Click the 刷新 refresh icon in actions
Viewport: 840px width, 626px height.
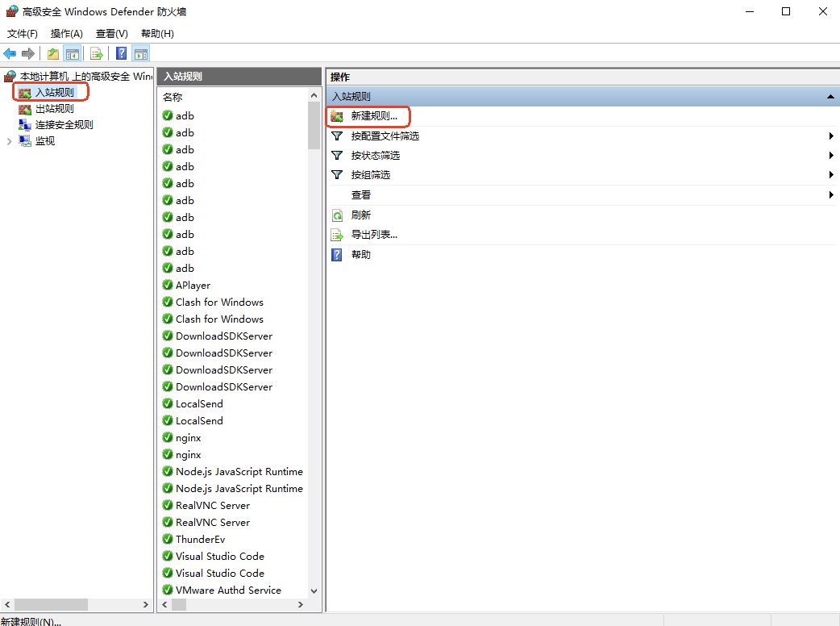tap(337, 215)
